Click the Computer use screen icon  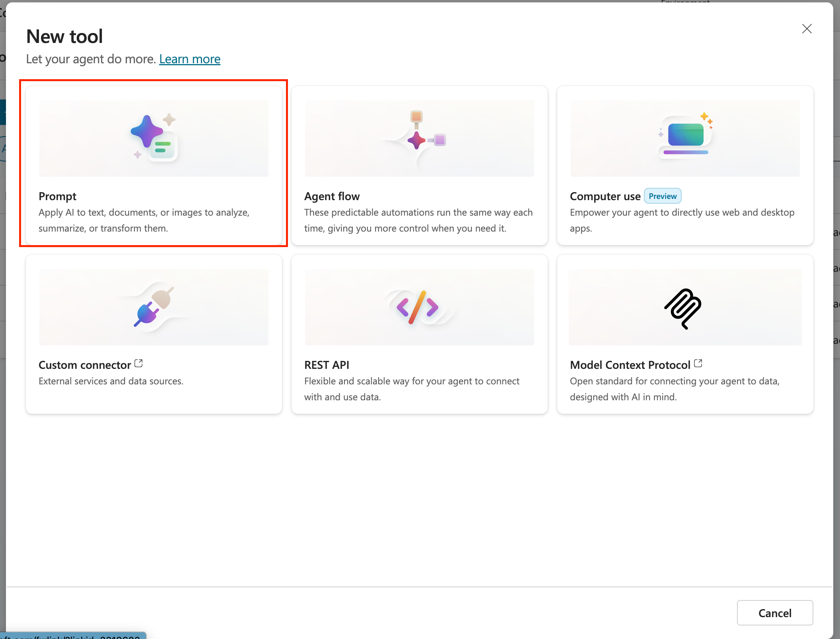pos(685,135)
